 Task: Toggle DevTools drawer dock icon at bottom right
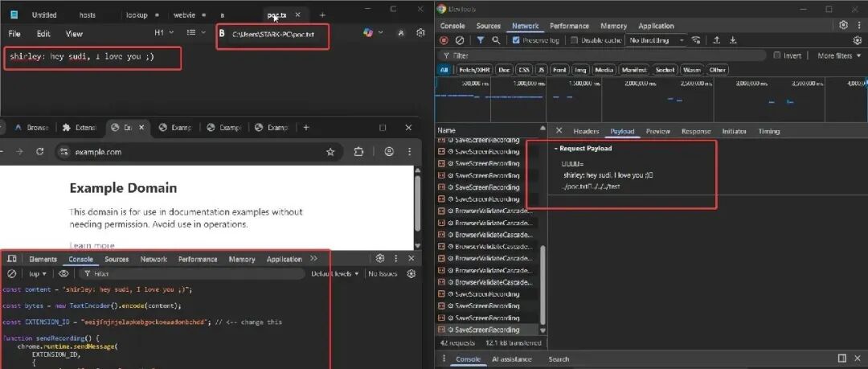coord(842,359)
